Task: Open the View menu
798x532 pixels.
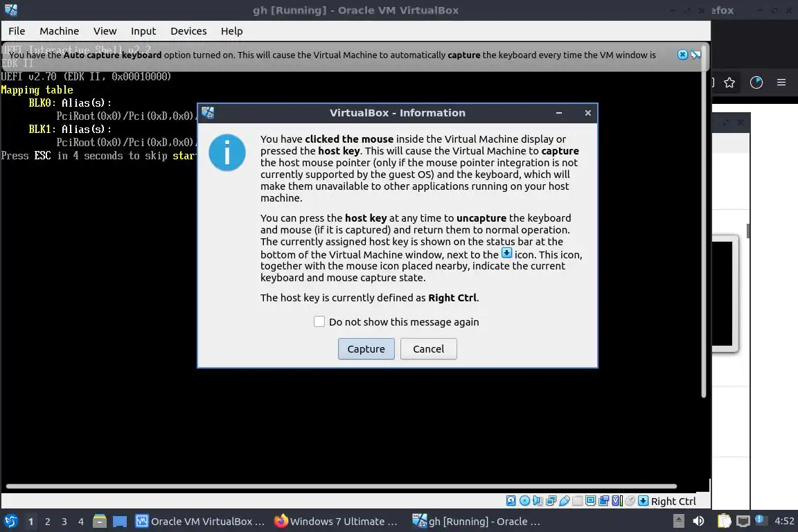Action: pos(105,31)
